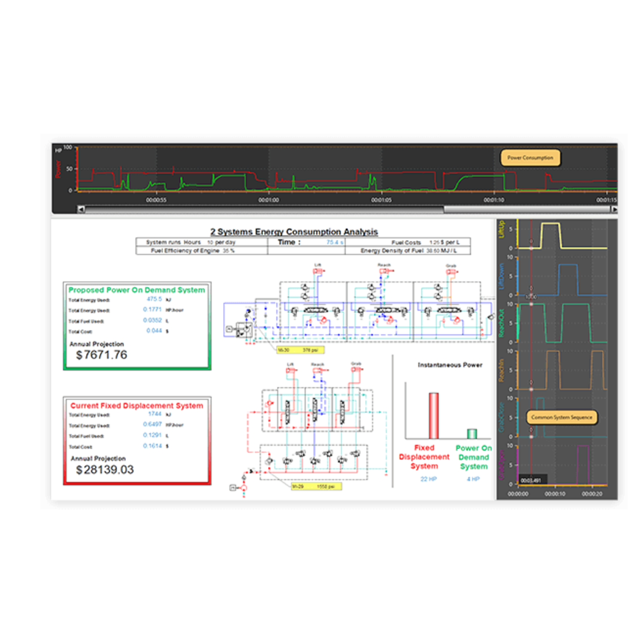Click the 0.1614 $ total cost value

152,446
